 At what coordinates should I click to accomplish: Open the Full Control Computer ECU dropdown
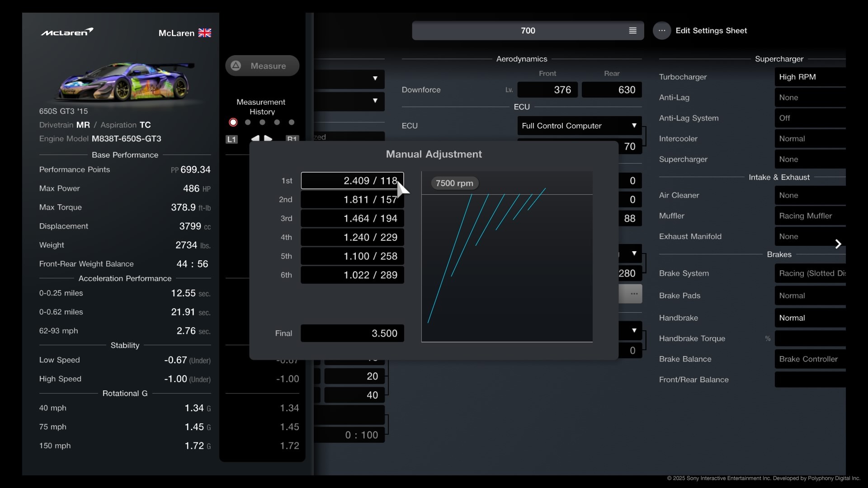point(580,126)
